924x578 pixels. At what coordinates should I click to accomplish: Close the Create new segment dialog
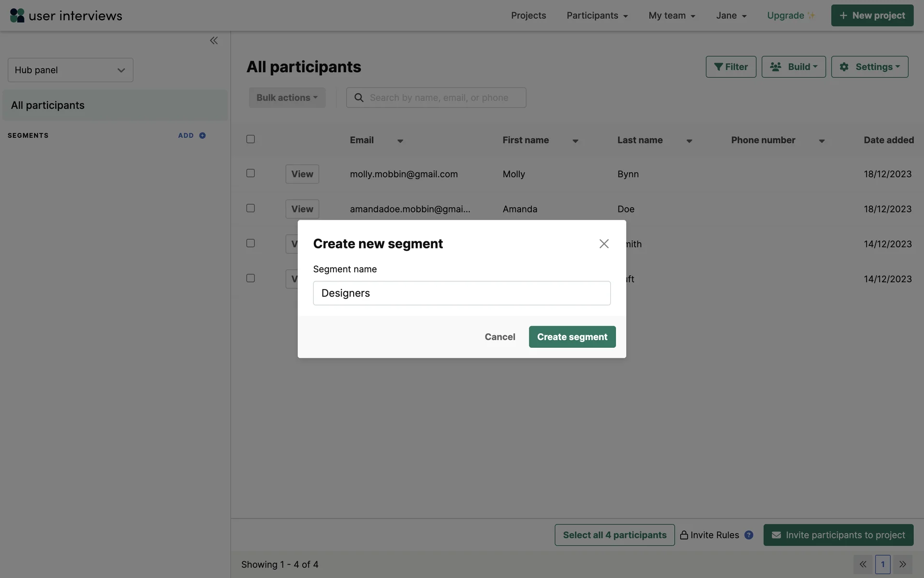[x=604, y=244]
